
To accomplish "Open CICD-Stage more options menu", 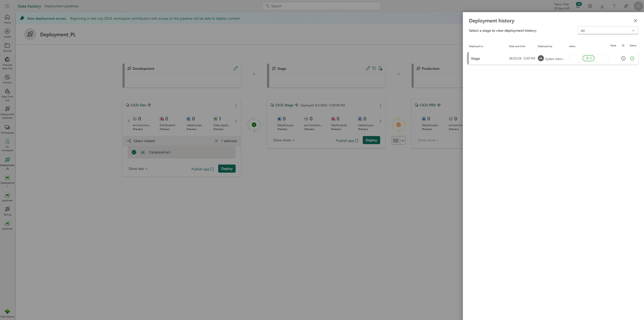I will point(381,106).
